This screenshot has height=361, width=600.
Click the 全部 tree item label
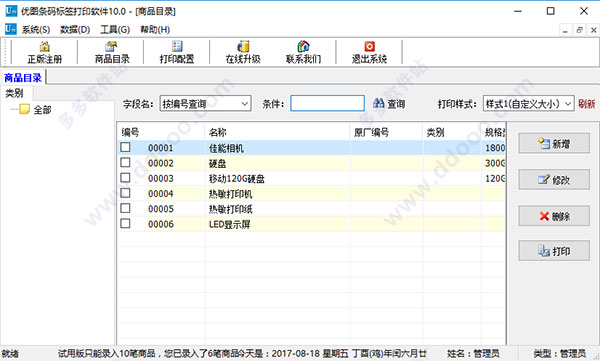[42, 110]
